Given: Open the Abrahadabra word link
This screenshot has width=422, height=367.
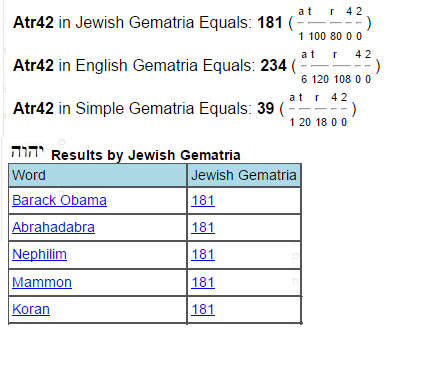Looking at the screenshot, I should [53, 227].
